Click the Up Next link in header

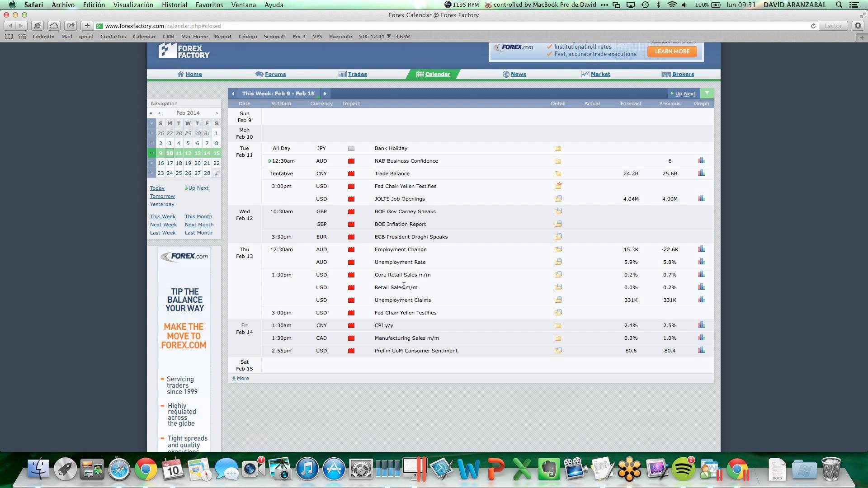pos(685,94)
